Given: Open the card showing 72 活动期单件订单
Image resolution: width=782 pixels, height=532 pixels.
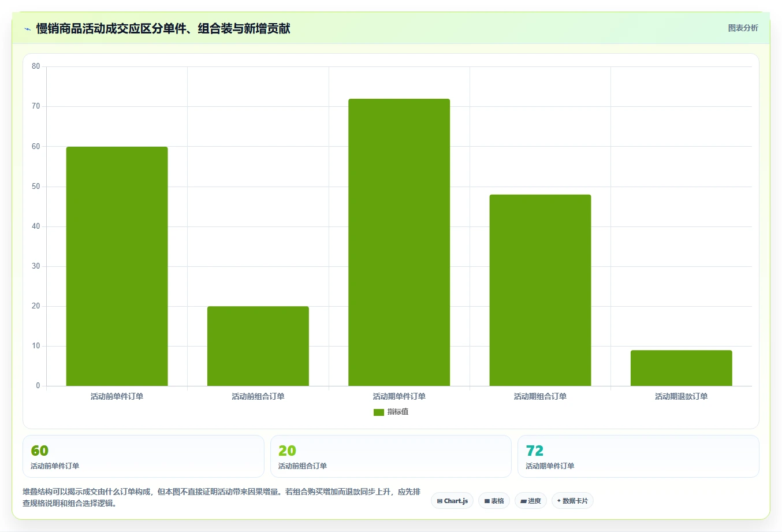Looking at the screenshot, I should coord(638,456).
